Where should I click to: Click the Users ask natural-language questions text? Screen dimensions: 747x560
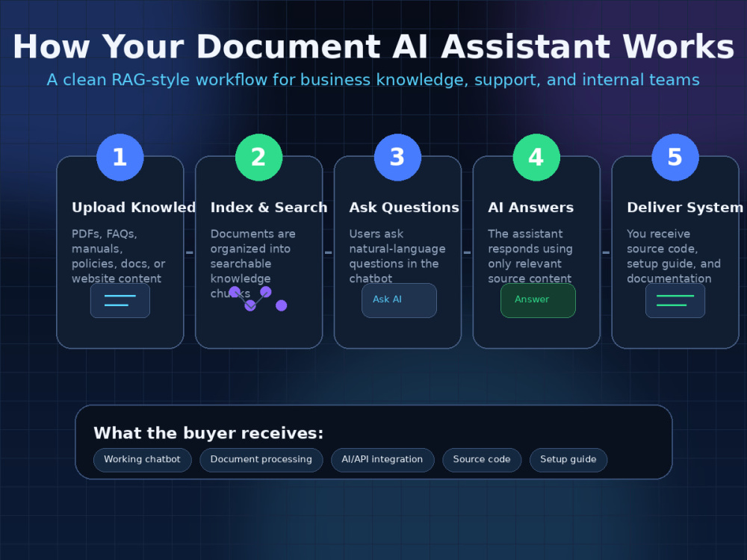(x=397, y=256)
